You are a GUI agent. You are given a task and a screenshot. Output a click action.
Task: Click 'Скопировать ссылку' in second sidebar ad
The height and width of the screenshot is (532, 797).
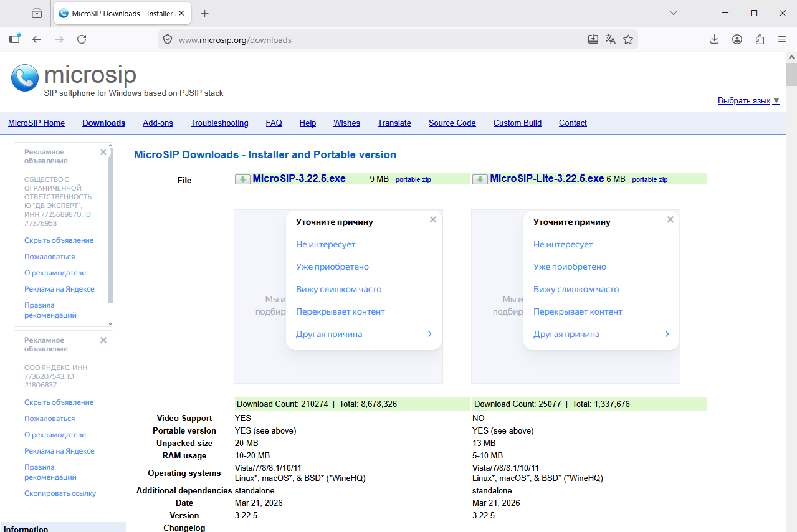(60, 493)
